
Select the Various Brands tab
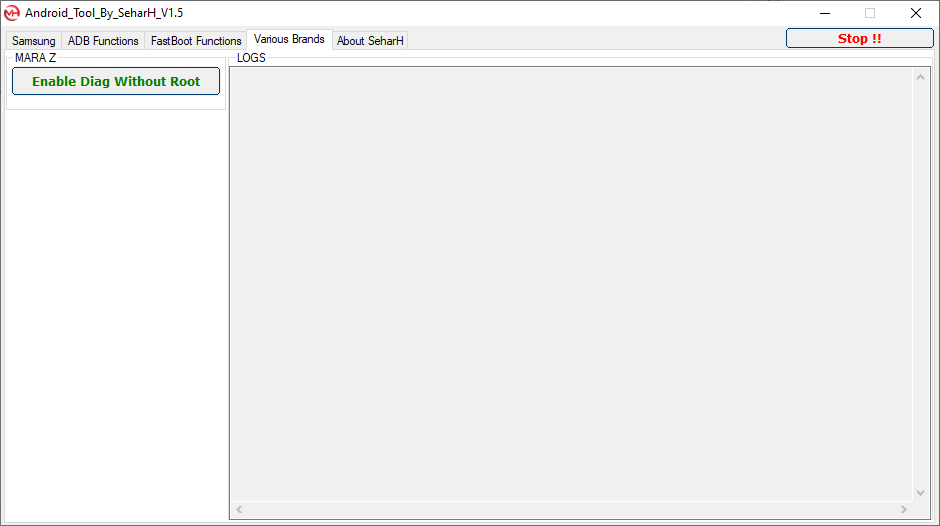(290, 39)
